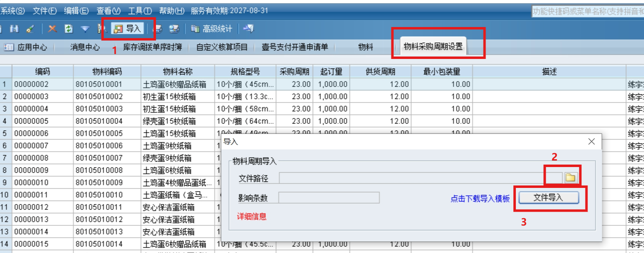This screenshot has width=644, height=253.
Task: Click the 点击下载导入模板 link
Action: 480,199
